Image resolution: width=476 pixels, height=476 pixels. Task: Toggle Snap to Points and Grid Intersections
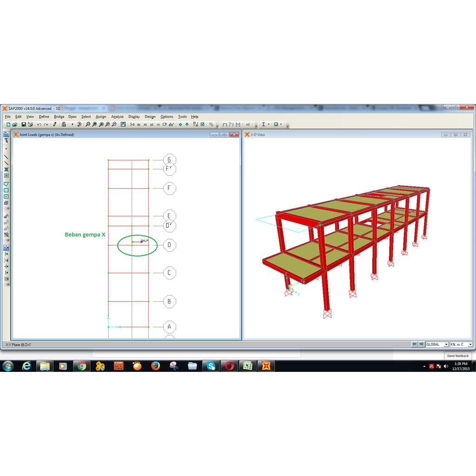6,248
